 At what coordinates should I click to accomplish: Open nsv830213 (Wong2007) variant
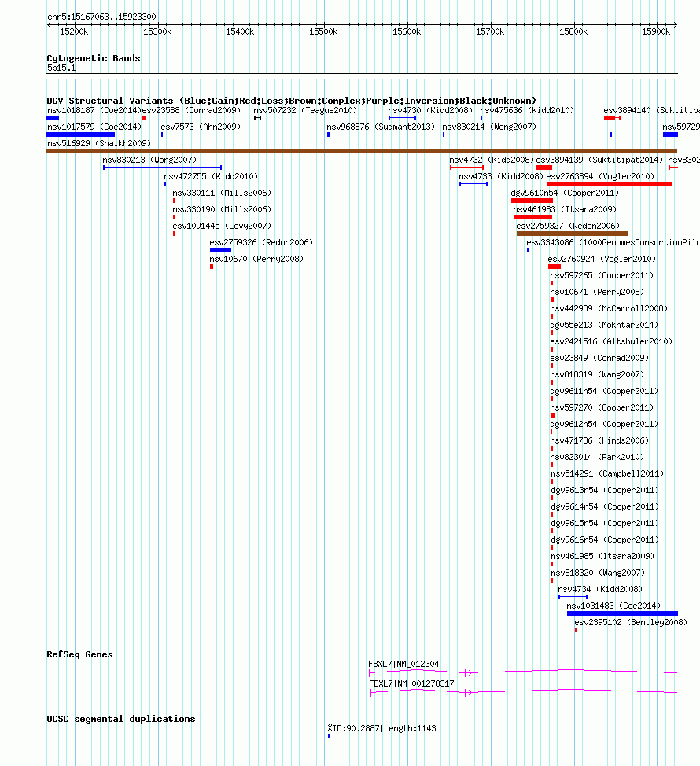pyautogui.click(x=149, y=160)
